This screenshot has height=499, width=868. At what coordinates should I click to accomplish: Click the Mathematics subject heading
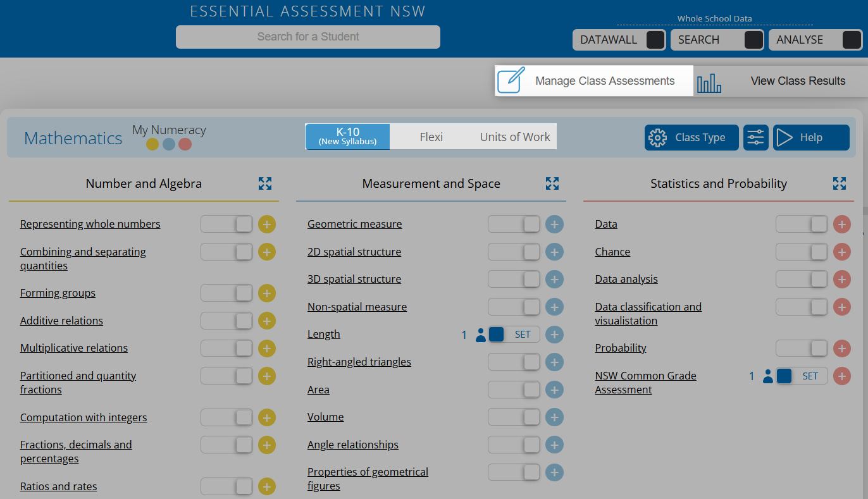click(x=73, y=138)
